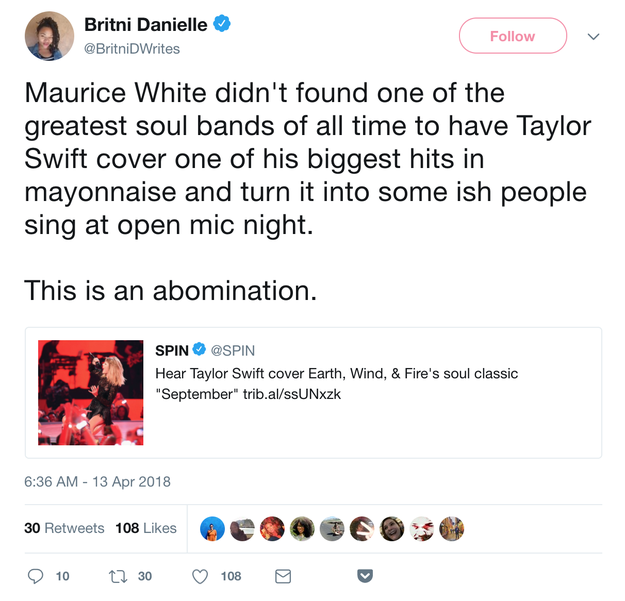Click the first liker avatar in row

coord(212,528)
